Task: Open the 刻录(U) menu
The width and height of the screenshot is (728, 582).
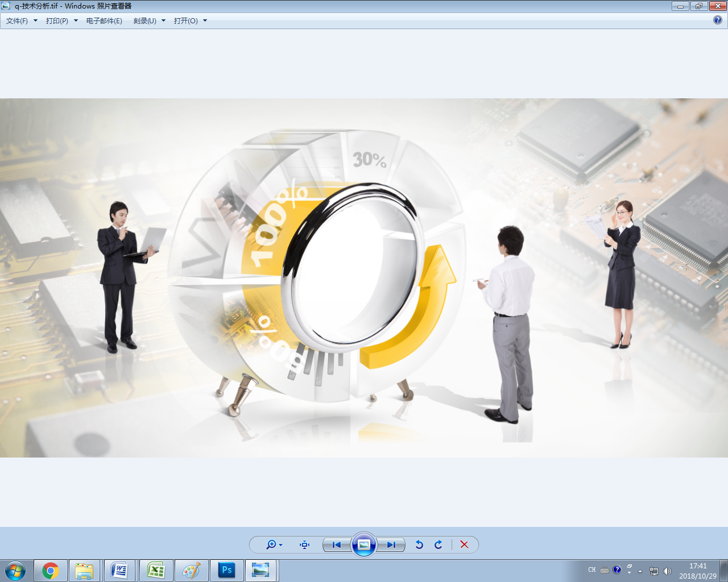Action: coord(149,20)
